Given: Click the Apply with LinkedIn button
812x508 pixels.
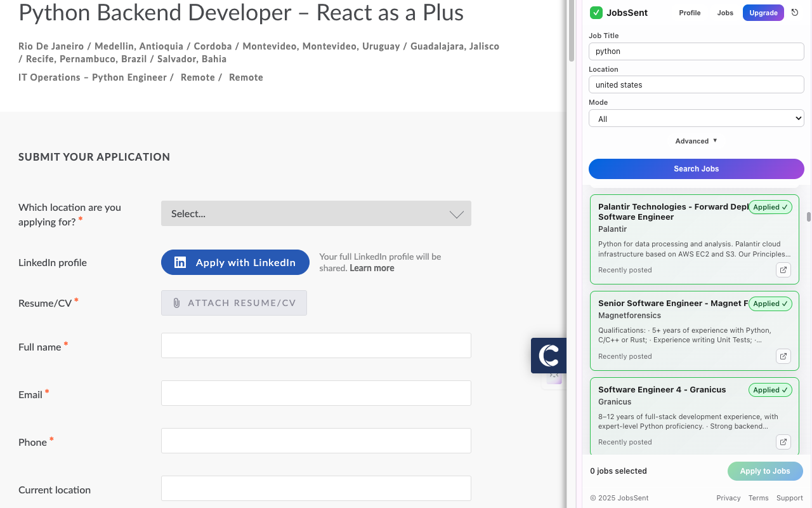Looking at the screenshot, I should point(235,263).
